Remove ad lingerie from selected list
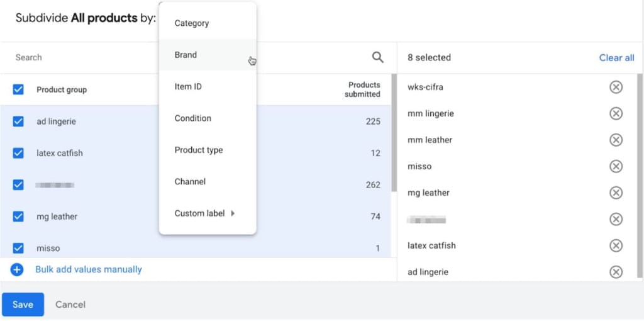 point(616,272)
